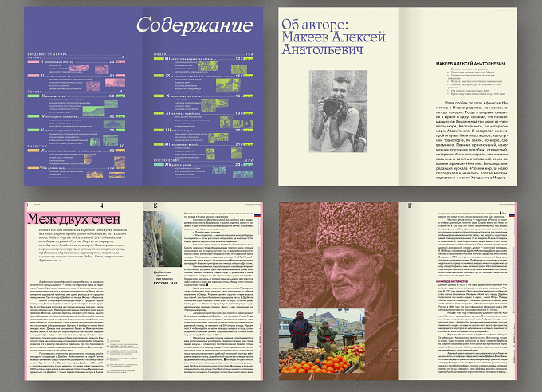Viewport: 542px width, 392px height.
Task: Click the 'Об авторе' heading
Action: point(315,25)
